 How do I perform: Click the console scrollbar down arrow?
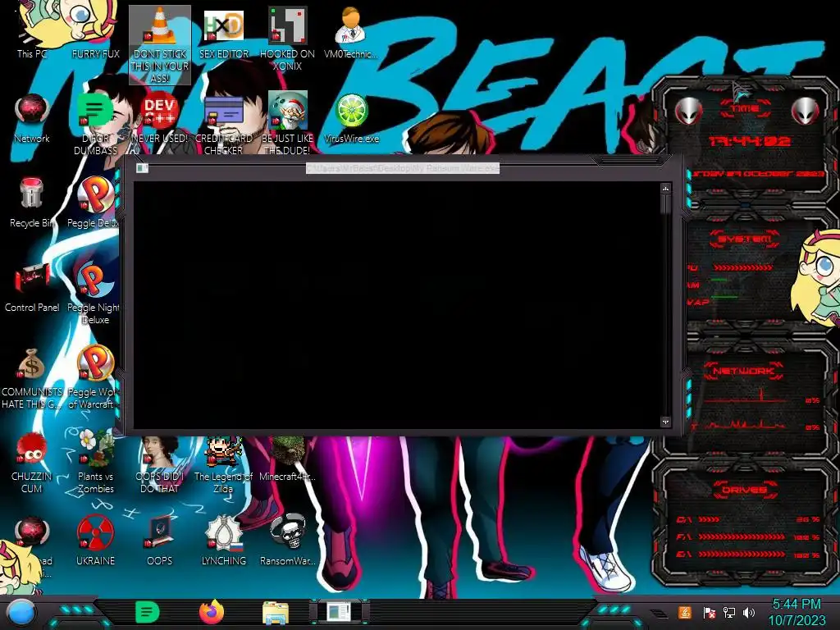pos(665,422)
